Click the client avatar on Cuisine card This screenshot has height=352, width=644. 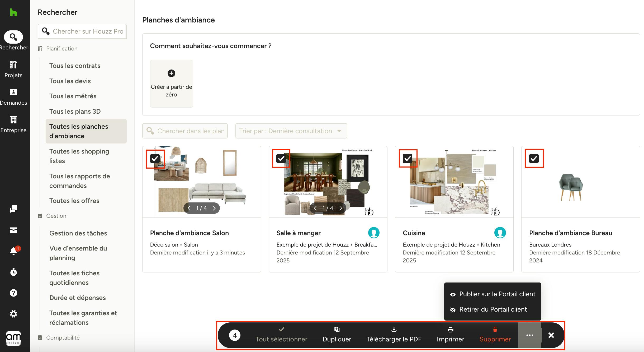(500, 233)
